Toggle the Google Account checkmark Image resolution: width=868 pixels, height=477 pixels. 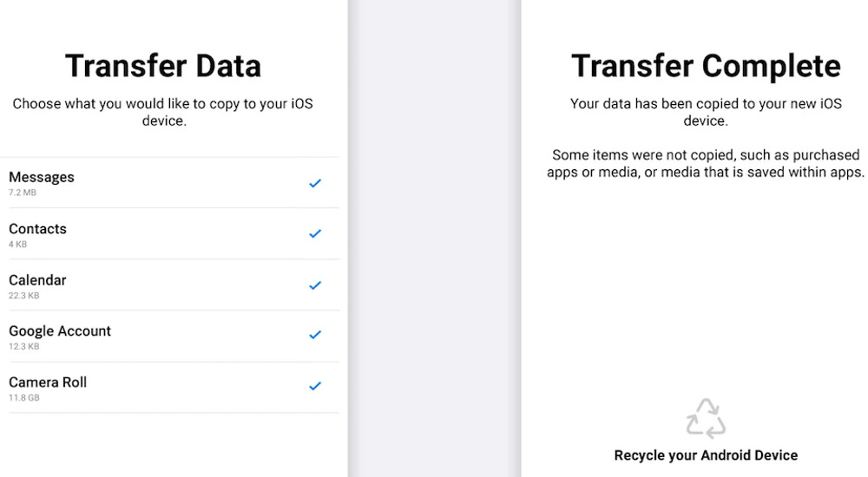tap(315, 335)
